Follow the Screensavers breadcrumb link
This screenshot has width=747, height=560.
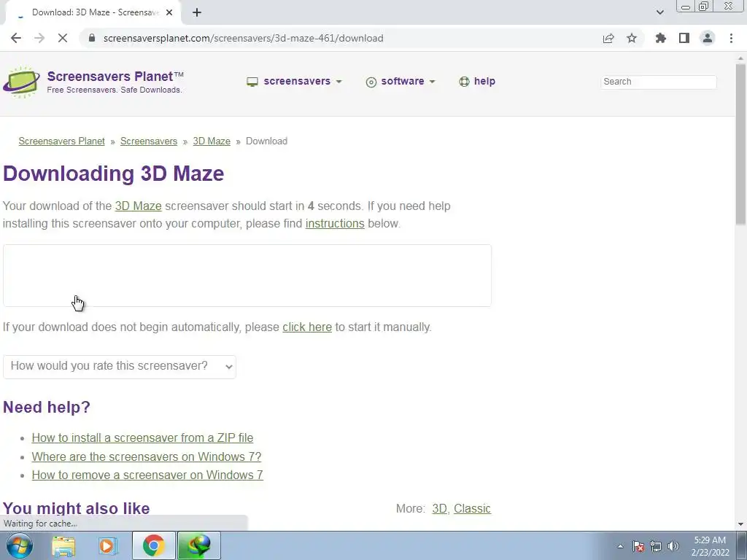pyautogui.click(x=149, y=141)
